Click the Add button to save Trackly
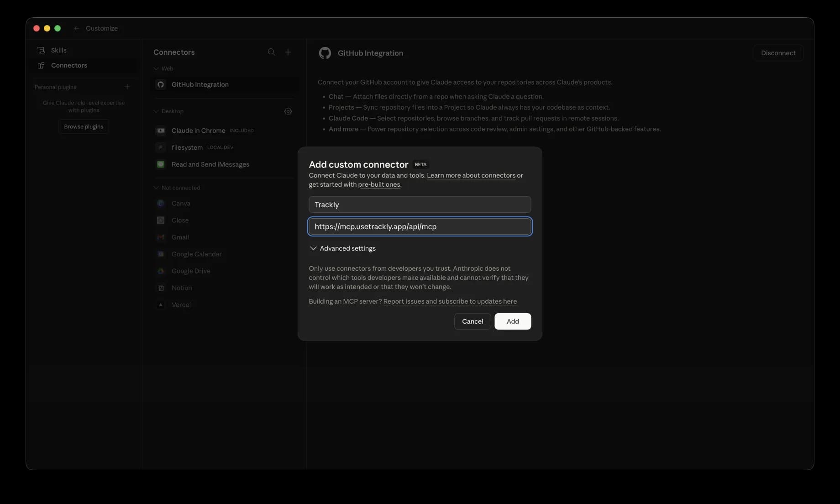This screenshot has width=840, height=504. tap(512, 321)
